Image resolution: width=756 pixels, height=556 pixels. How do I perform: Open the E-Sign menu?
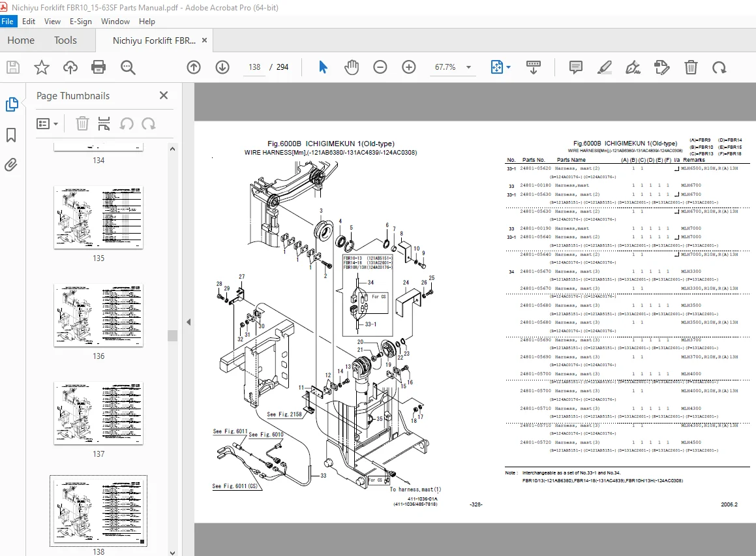pyautogui.click(x=80, y=22)
